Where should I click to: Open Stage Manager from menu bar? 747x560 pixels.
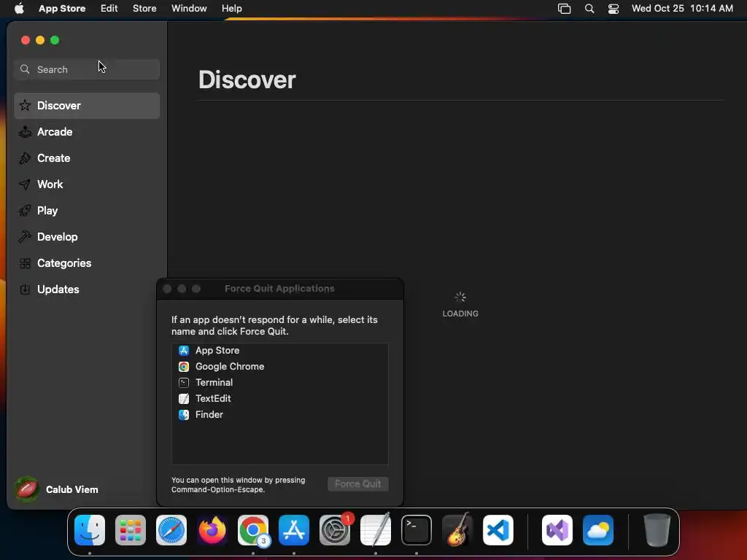coord(565,9)
